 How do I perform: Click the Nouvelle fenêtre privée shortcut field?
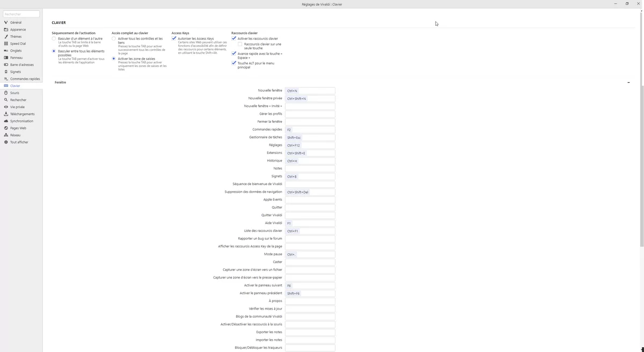(310, 99)
